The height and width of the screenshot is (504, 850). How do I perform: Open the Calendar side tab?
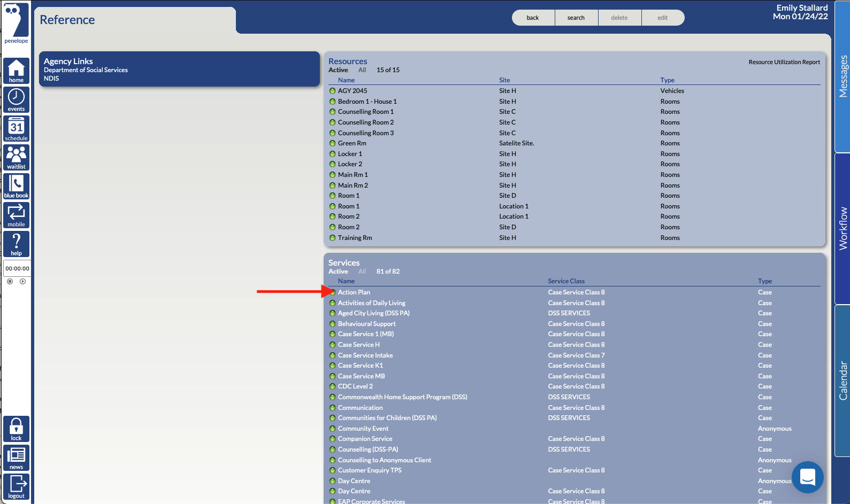(843, 381)
